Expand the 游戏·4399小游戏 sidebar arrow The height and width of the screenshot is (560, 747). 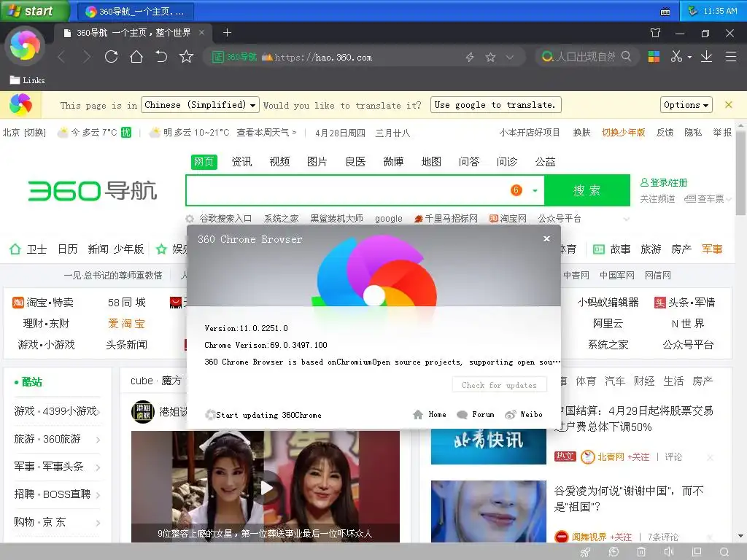[98, 411]
